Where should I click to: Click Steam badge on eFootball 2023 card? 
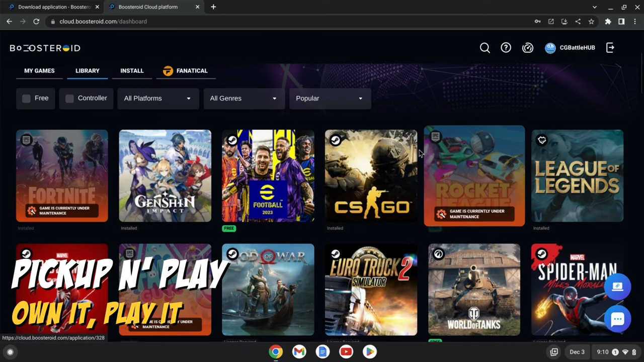(232, 140)
